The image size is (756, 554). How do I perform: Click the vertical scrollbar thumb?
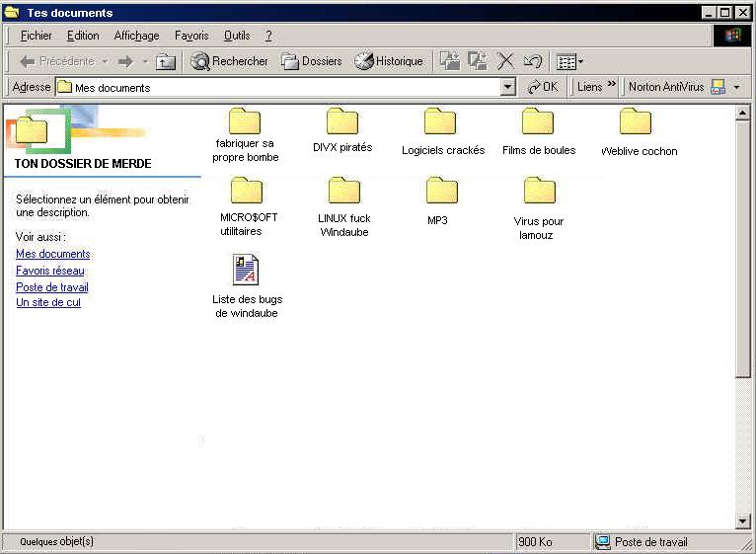[742, 249]
